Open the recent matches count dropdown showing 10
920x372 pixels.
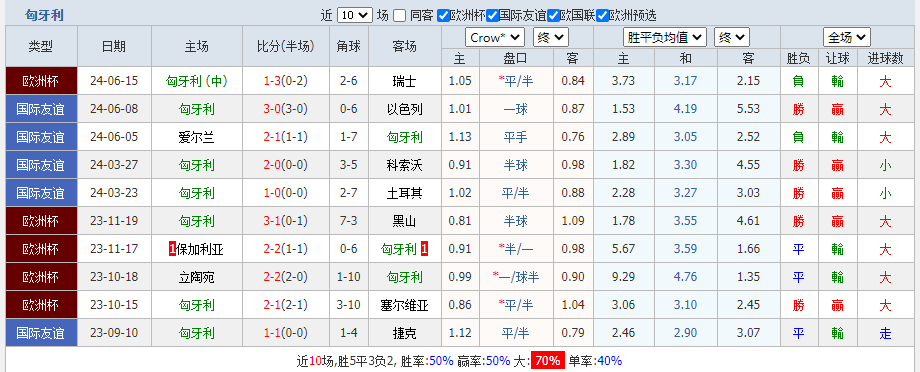pos(355,15)
